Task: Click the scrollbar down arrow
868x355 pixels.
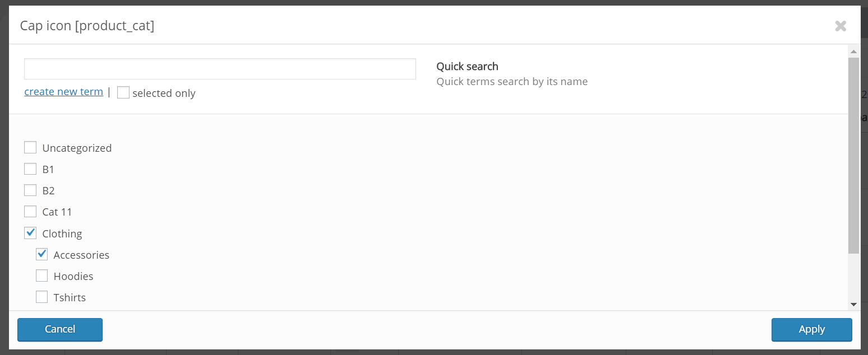Action: (853, 304)
